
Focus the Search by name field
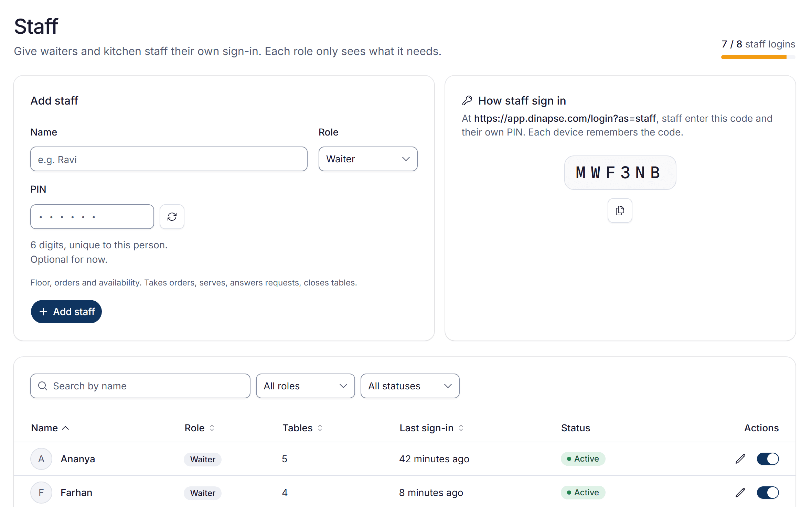click(x=140, y=386)
